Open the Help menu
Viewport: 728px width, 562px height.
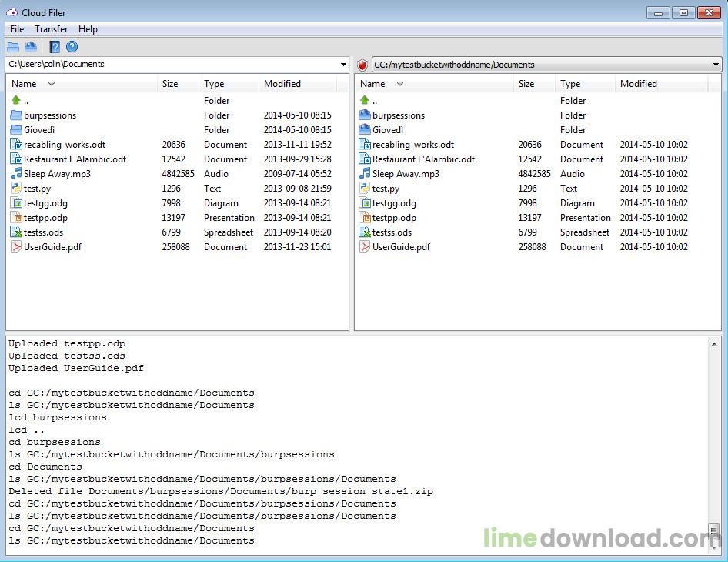click(88, 29)
